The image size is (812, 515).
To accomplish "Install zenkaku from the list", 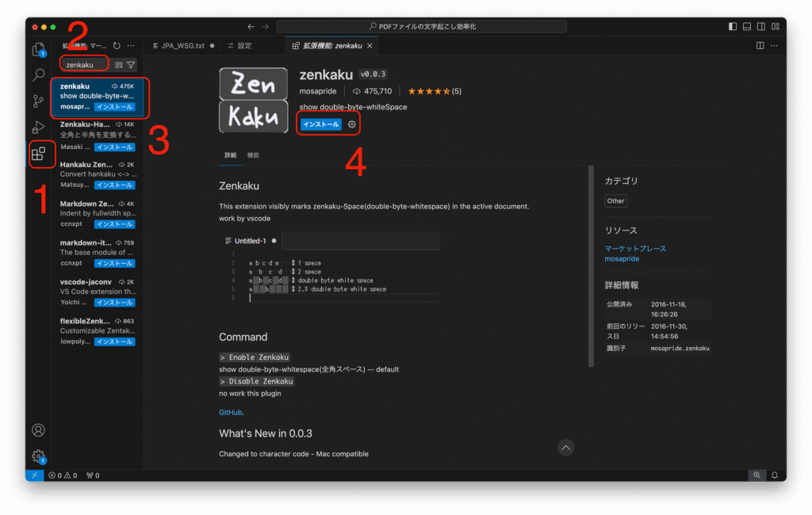I will pyautogui.click(x=114, y=107).
